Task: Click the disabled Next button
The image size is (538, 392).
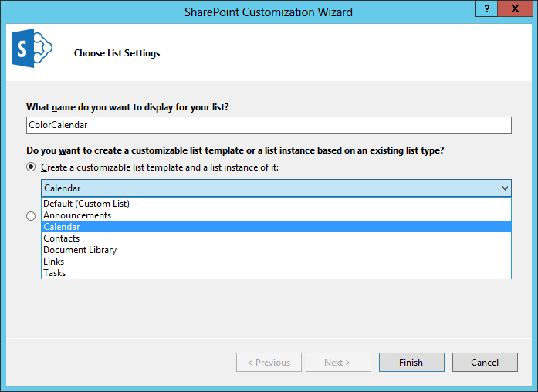Action: (x=338, y=362)
